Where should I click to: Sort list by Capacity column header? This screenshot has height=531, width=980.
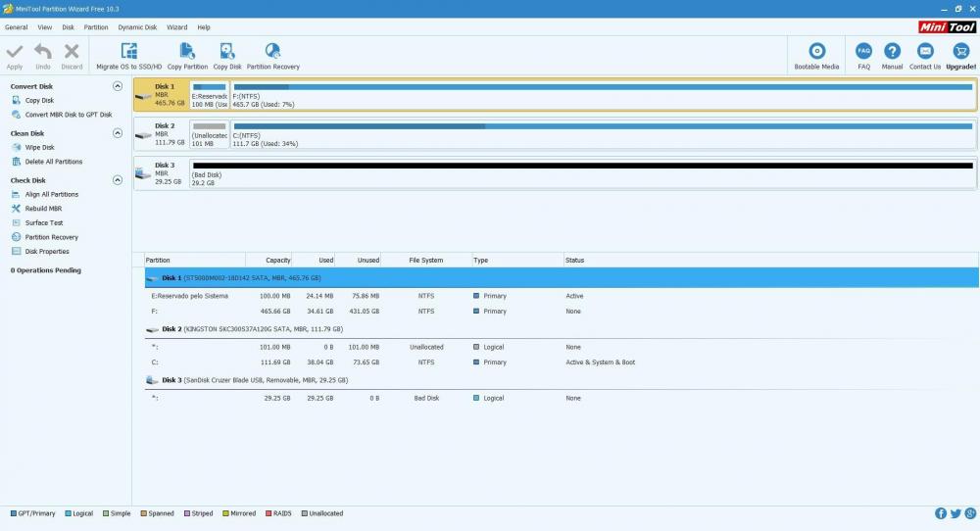click(x=278, y=260)
